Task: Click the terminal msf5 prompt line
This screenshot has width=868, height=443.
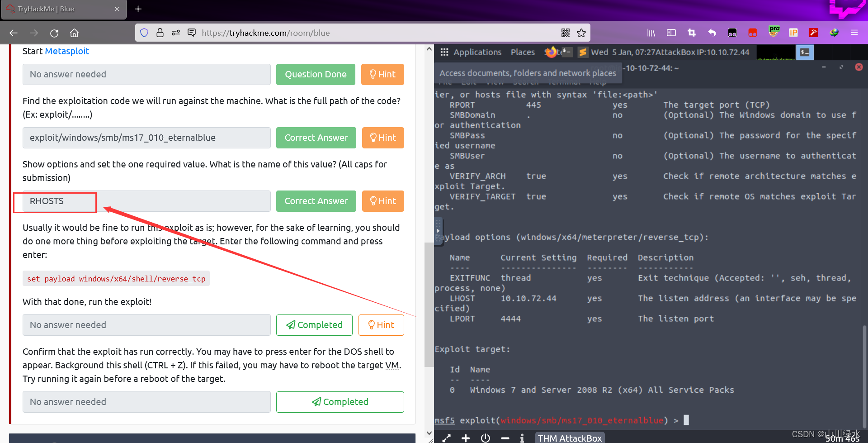Action: click(x=562, y=420)
